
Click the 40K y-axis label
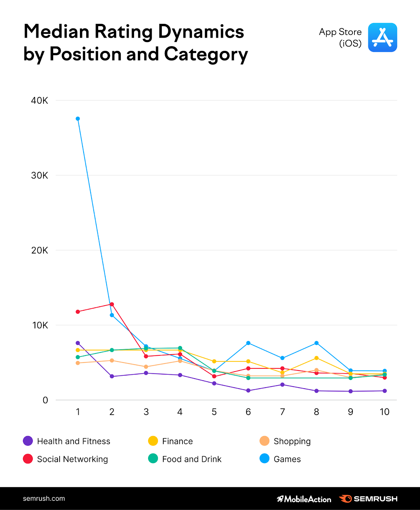tap(39, 101)
